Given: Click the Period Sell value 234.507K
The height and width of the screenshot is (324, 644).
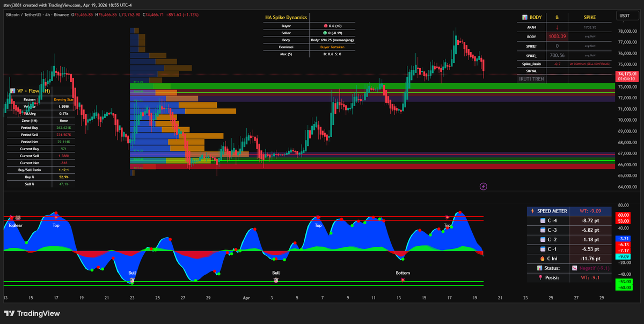Looking at the screenshot, I should pos(64,135).
